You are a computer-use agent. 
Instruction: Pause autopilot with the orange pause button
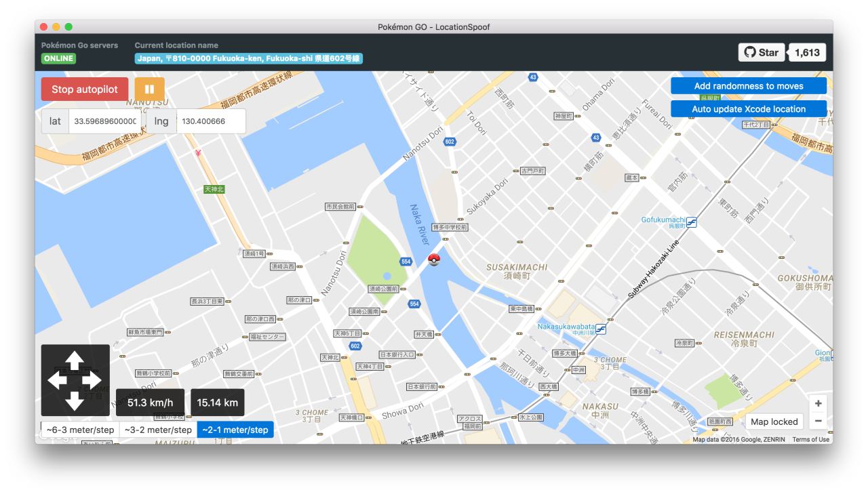pyautogui.click(x=149, y=89)
